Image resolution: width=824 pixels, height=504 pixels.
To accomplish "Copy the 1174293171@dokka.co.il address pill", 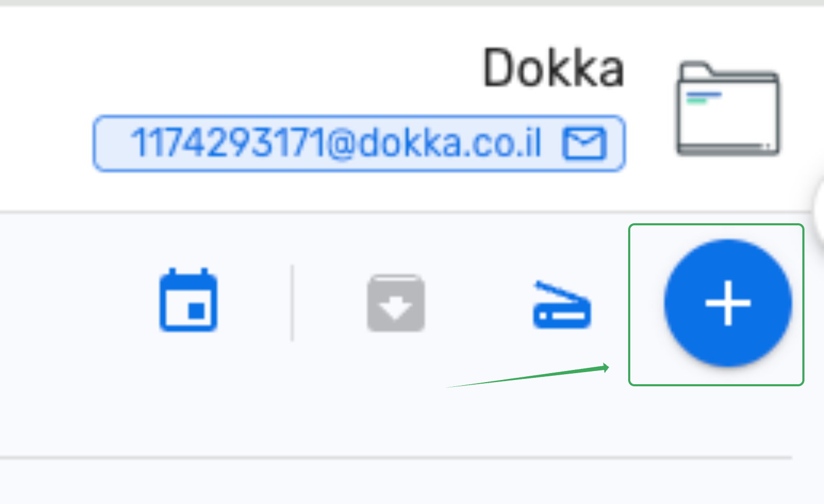I will pos(359,143).
